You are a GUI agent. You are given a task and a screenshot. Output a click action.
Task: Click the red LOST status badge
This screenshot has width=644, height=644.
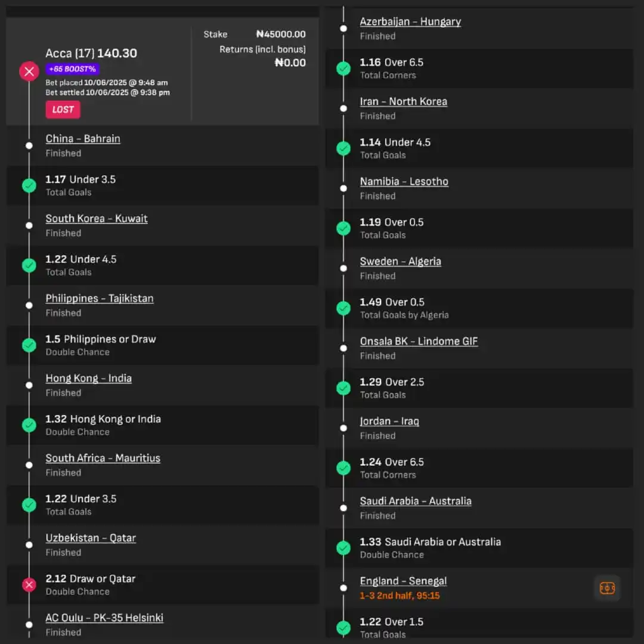[x=63, y=110]
